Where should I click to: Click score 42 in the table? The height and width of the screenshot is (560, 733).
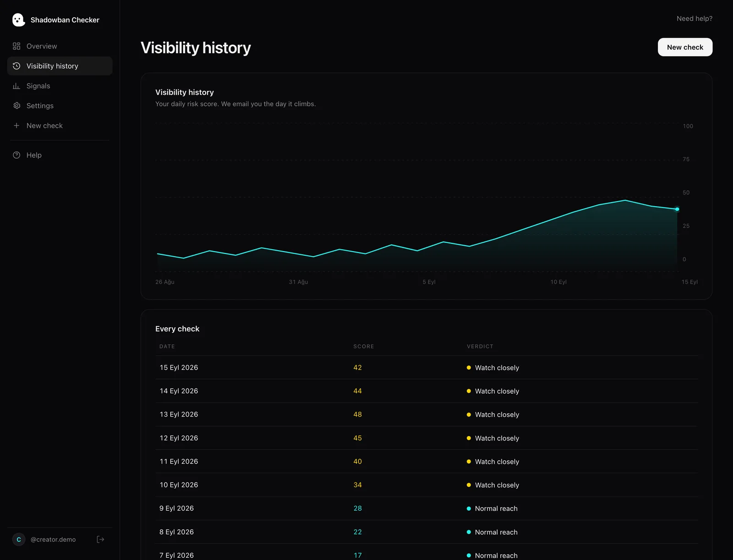358,368
